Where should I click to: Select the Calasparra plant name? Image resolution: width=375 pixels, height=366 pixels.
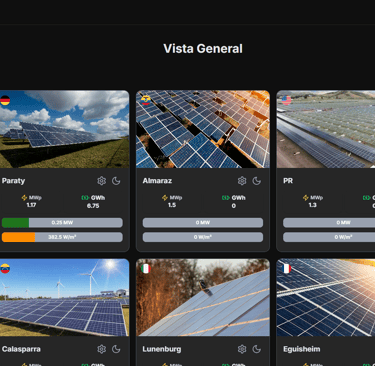click(x=21, y=349)
